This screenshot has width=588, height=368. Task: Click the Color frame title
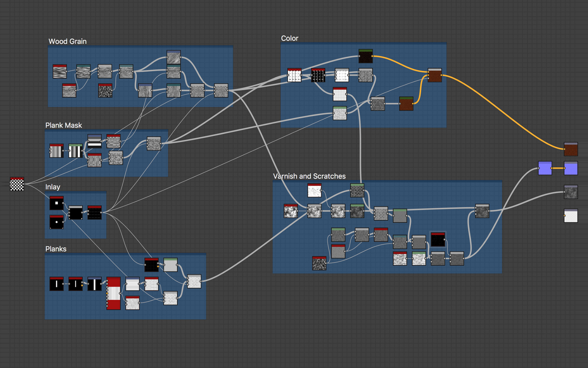coord(289,38)
